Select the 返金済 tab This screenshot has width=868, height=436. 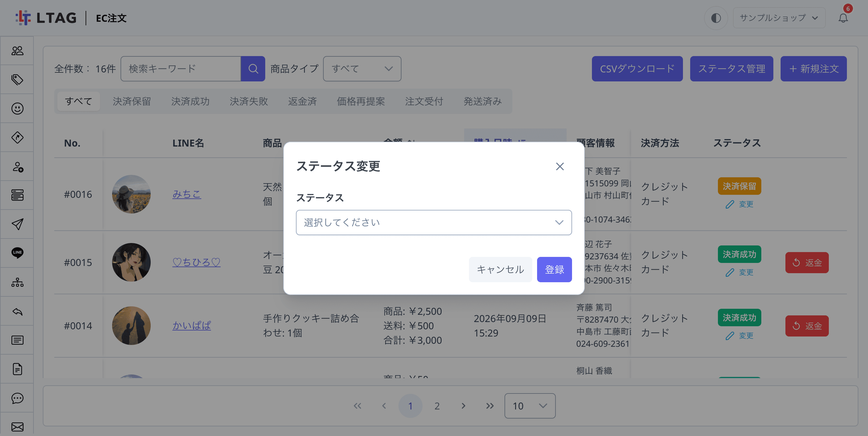click(302, 101)
